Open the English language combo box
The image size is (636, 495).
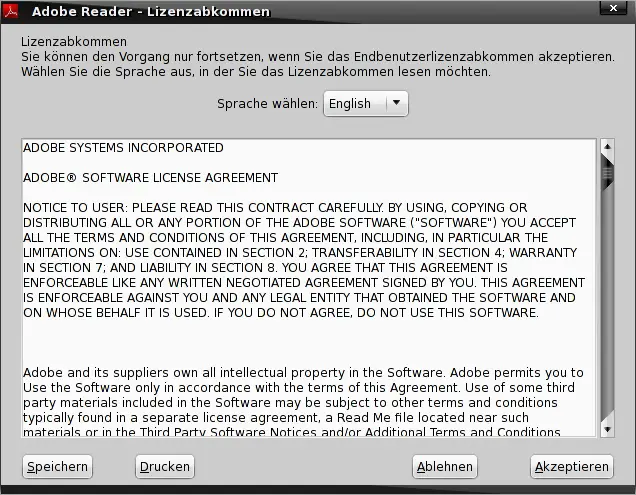point(365,104)
